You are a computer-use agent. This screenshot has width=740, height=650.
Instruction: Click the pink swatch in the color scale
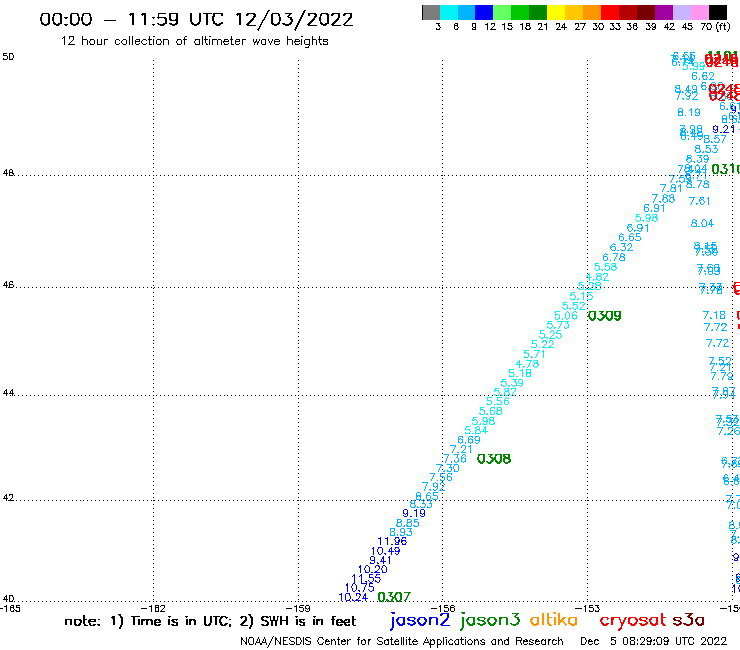pos(699,12)
